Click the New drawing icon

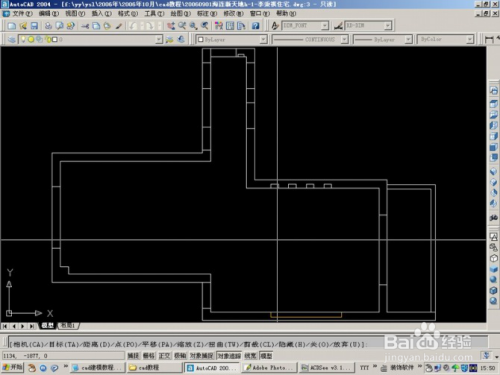tap(12, 26)
